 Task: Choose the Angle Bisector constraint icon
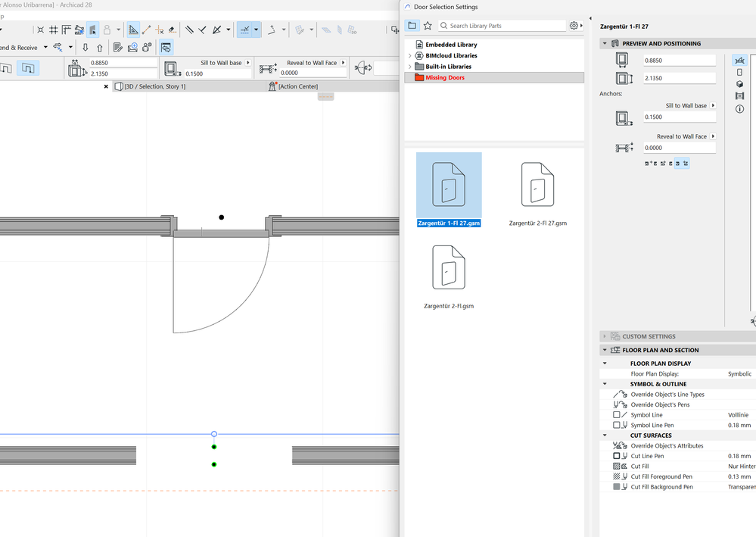(x=217, y=30)
